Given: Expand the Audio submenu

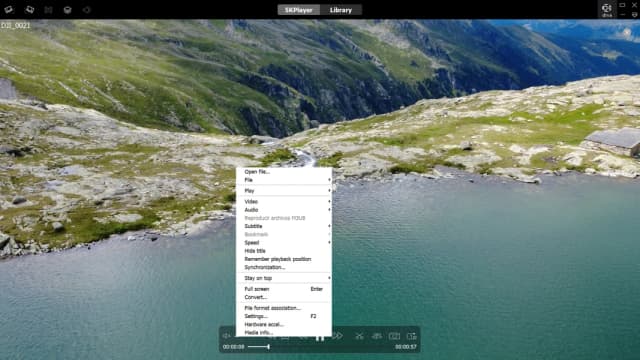Looking at the screenshot, I should [284, 209].
